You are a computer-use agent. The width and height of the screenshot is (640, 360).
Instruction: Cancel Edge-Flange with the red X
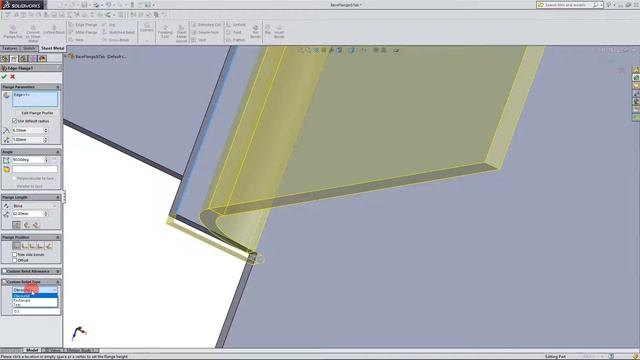point(13,77)
